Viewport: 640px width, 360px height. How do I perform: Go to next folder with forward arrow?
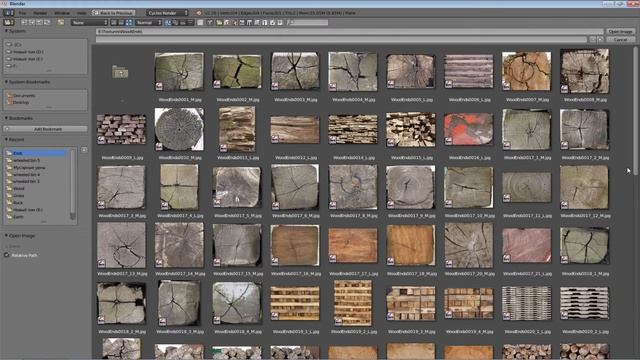(32, 22)
